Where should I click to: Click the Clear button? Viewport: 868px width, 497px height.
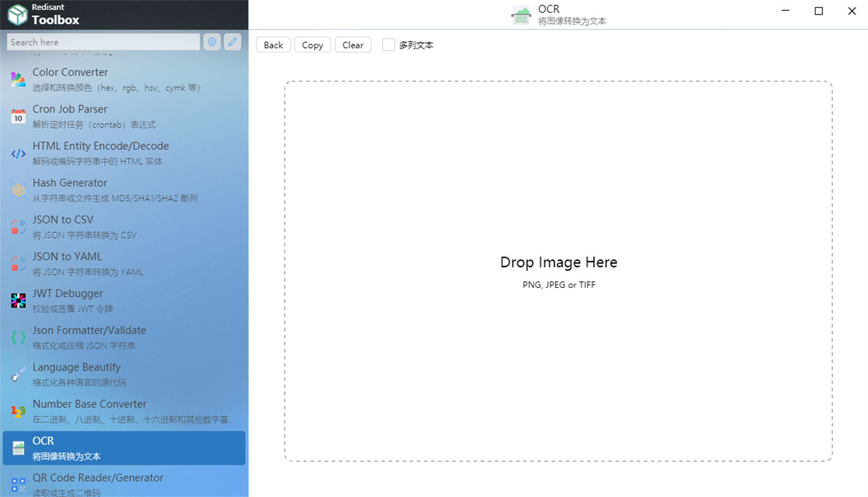353,45
